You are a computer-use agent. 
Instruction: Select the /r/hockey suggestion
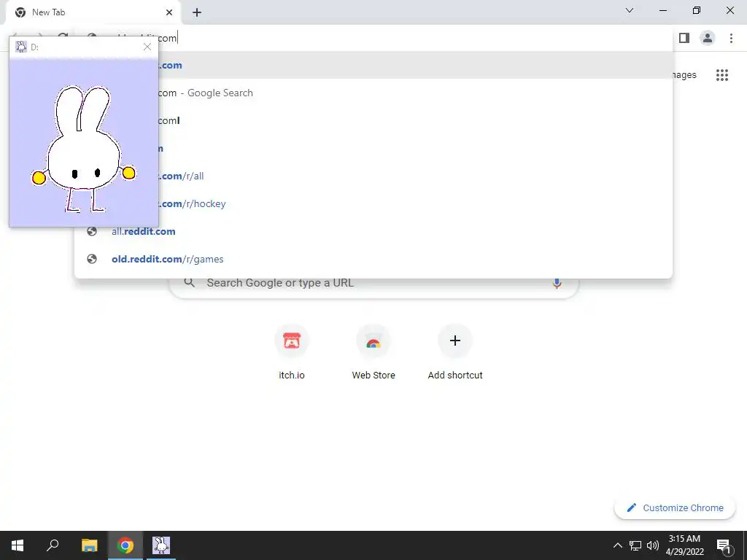(x=373, y=204)
